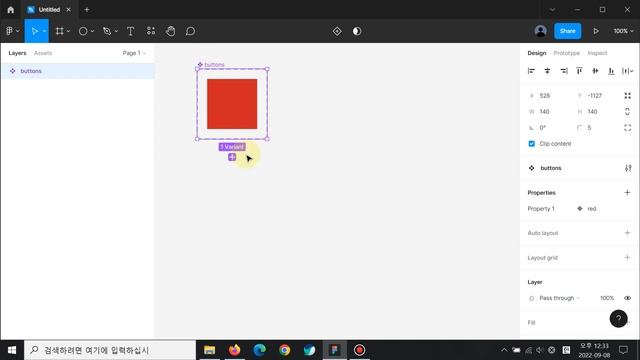The width and height of the screenshot is (640, 360).
Task: Click the Share button
Action: pyautogui.click(x=567, y=31)
